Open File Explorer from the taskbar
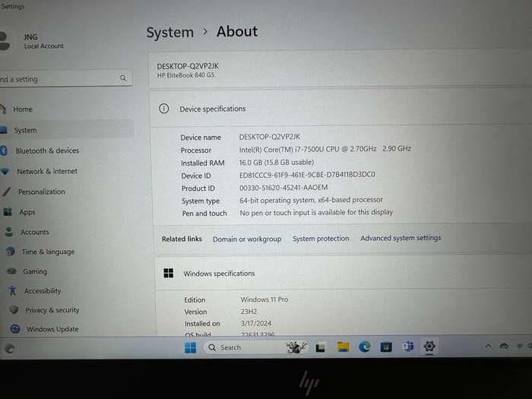 pyautogui.click(x=343, y=347)
